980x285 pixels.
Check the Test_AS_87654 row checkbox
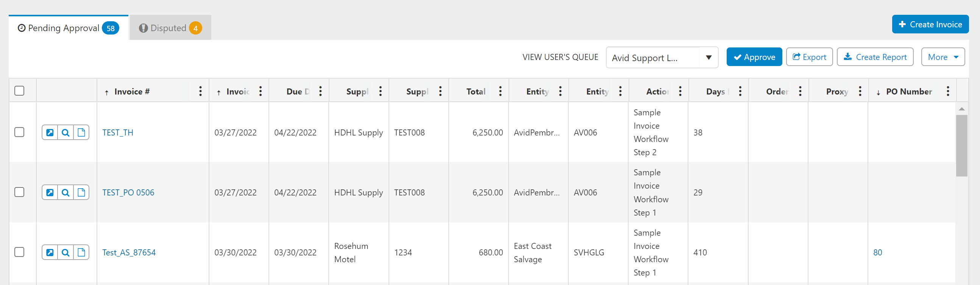(x=19, y=252)
